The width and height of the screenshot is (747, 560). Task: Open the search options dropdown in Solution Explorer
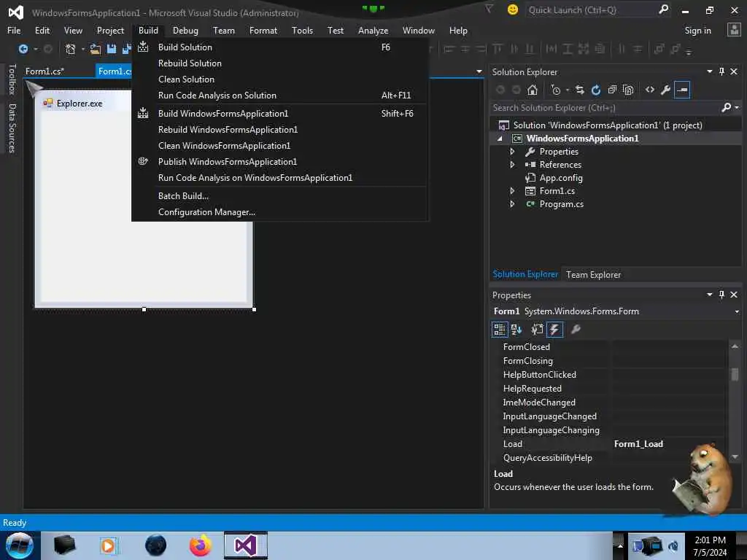tap(737, 108)
